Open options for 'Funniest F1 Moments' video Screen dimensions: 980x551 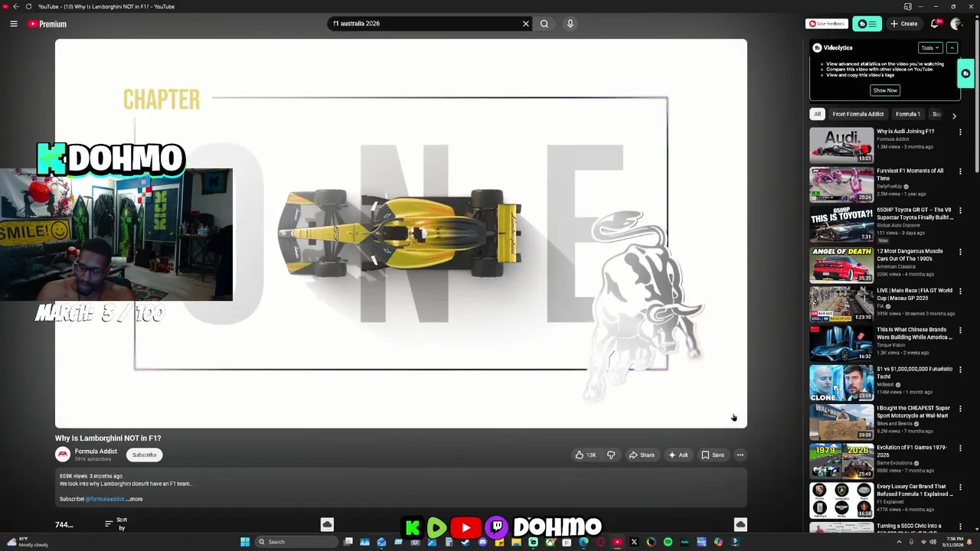pos(960,171)
